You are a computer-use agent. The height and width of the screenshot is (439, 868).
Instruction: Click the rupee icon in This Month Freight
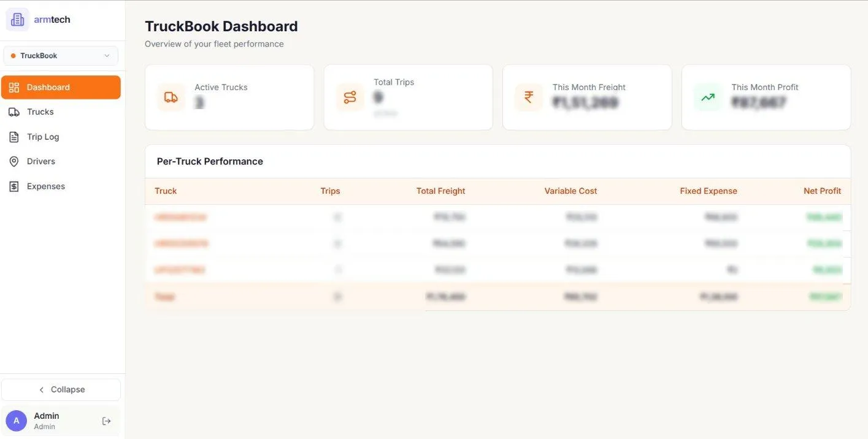(529, 97)
